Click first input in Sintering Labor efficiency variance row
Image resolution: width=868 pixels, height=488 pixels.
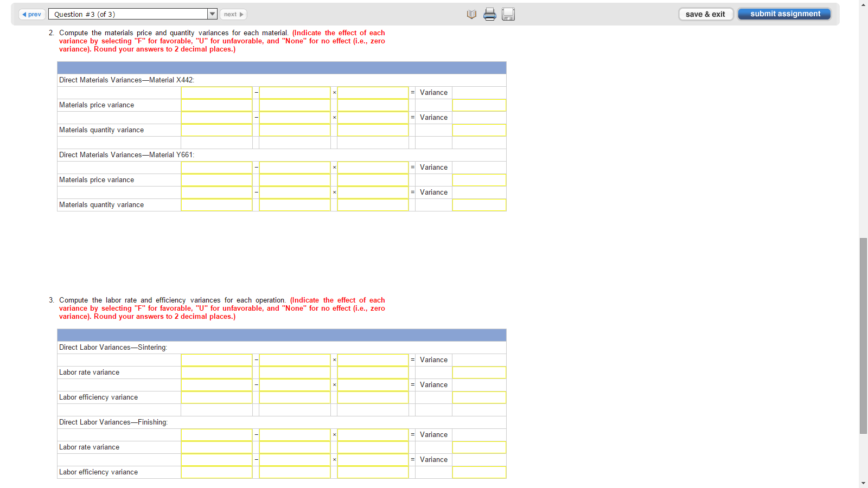tap(216, 397)
